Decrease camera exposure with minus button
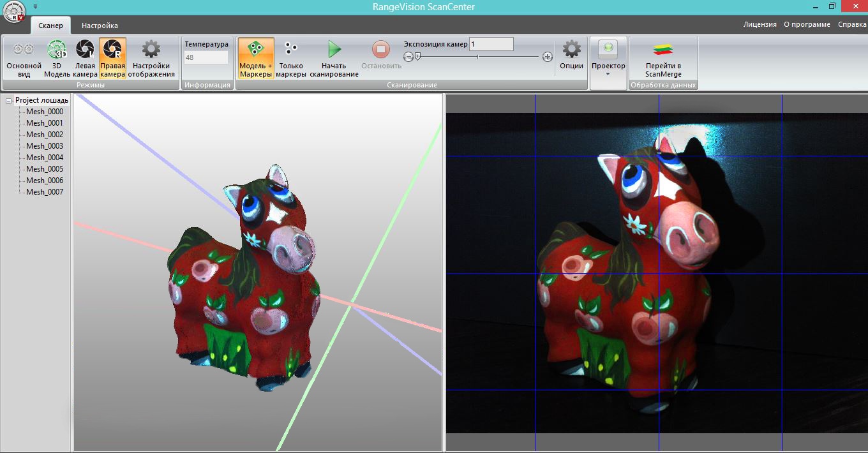The width and height of the screenshot is (868, 453). [408, 57]
